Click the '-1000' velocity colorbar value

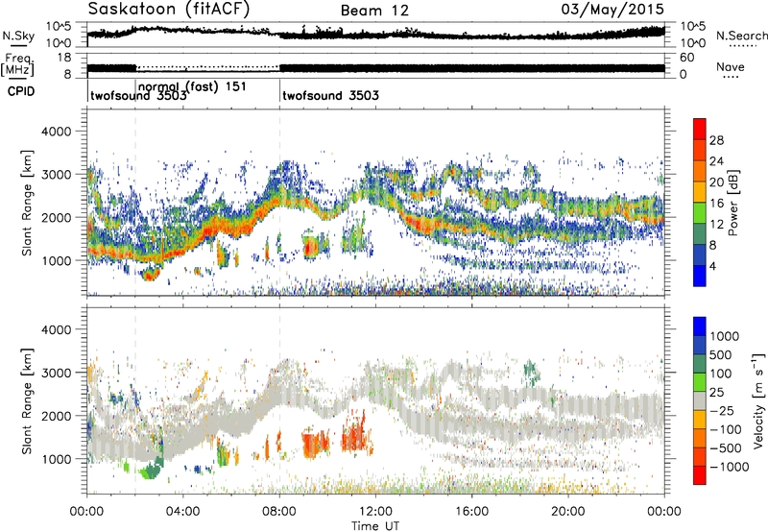tap(729, 467)
